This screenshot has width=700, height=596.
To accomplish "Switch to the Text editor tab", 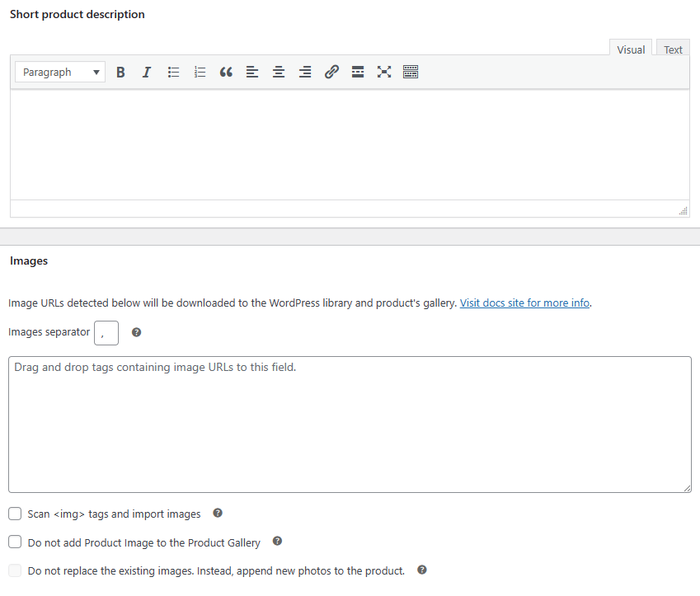I will point(673,48).
